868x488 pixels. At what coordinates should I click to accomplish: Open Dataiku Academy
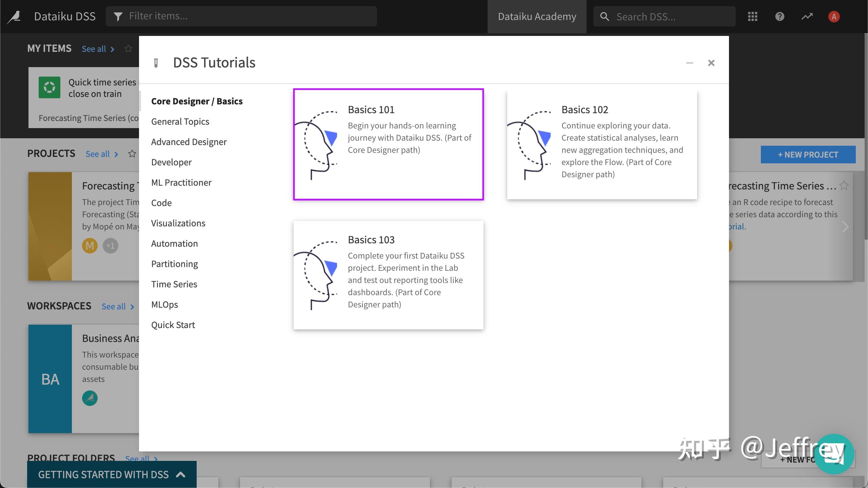(x=537, y=17)
